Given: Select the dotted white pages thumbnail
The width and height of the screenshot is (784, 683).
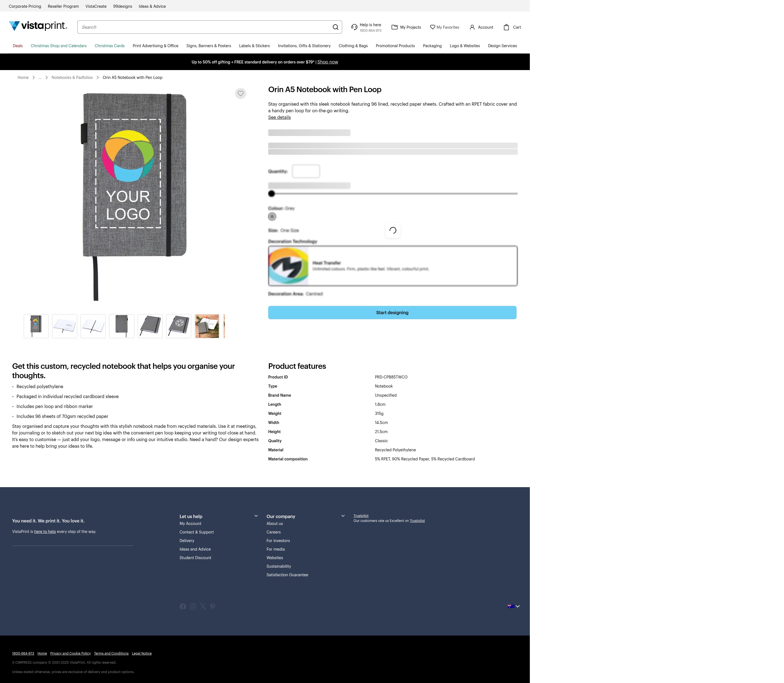Looking at the screenshot, I should [x=65, y=326].
